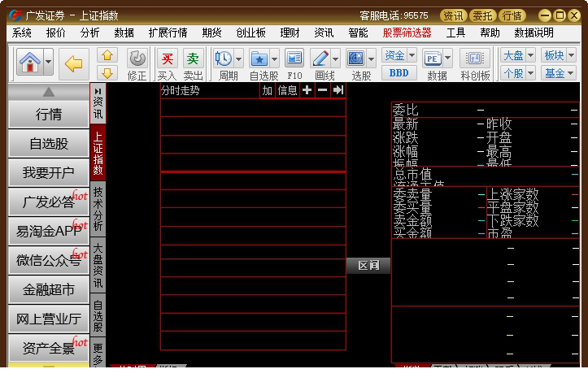Click the 板块 toolbar button
Image resolution: width=588 pixels, height=382 pixels.
point(555,55)
